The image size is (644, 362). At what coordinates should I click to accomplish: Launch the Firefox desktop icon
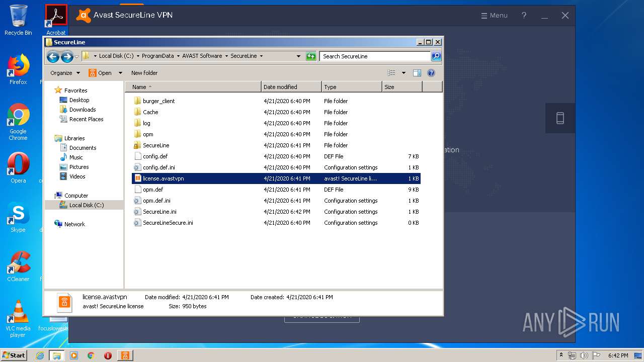(18, 69)
